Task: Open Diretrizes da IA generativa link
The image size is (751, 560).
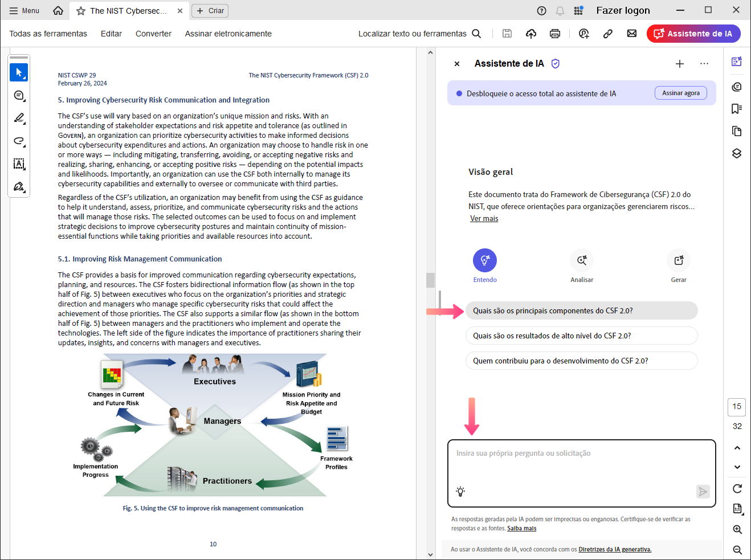Action: 615,550
